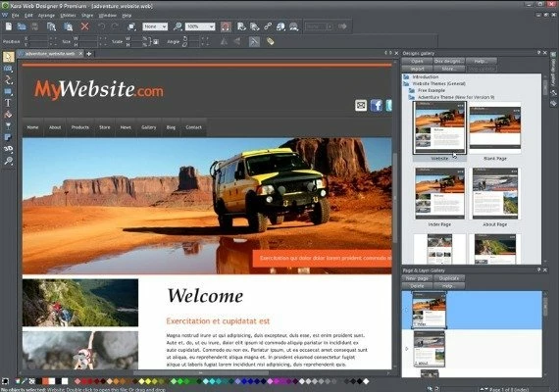Toggle the lock aspect ratio button
Image resolution: width=559 pixels, height=392 pixels.
pos(156,42)
